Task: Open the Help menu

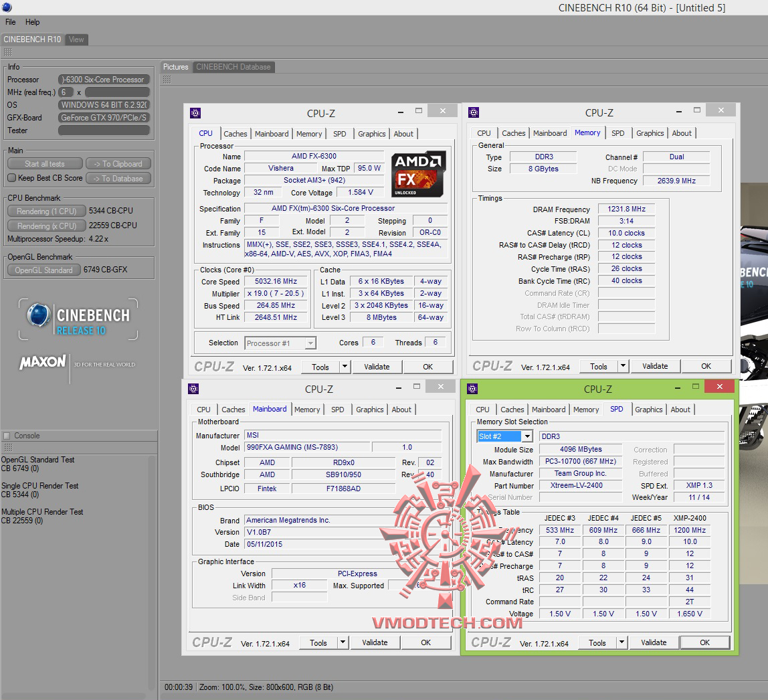Action: (x=32, y=22)
